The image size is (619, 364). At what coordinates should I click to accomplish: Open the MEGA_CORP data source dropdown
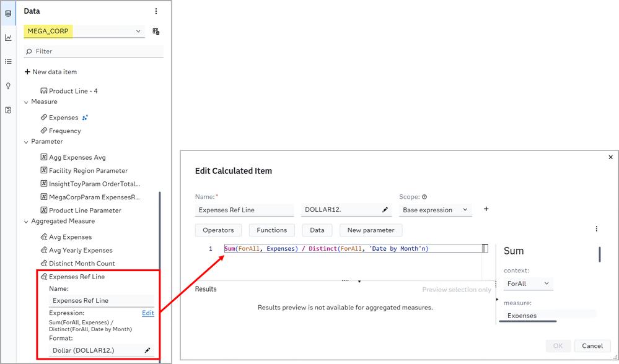84,31
